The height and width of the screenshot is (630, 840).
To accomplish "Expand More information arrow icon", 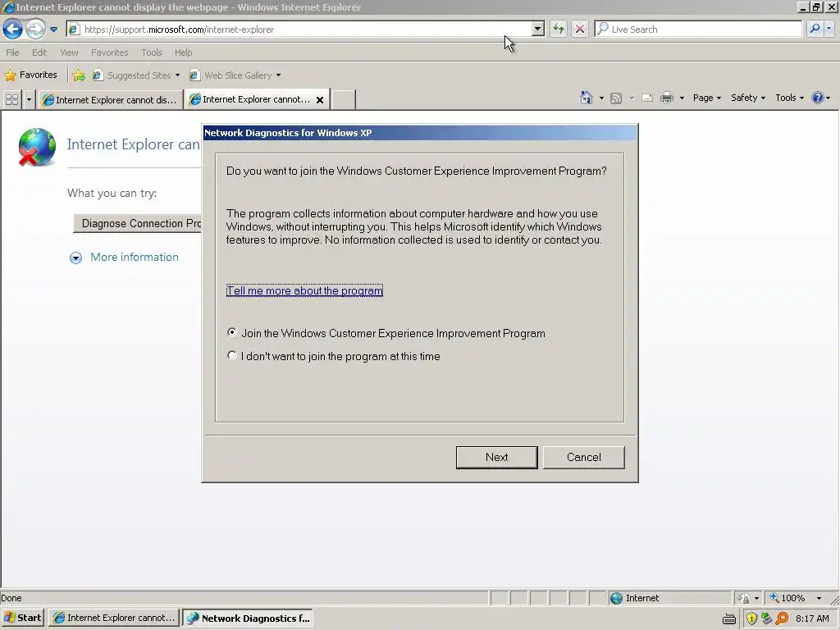I will point(75,258).
